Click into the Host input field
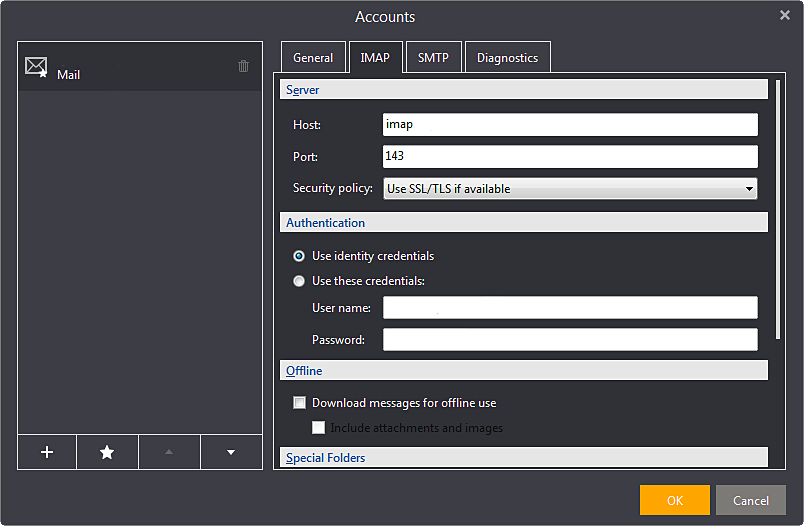 (570, 125)
